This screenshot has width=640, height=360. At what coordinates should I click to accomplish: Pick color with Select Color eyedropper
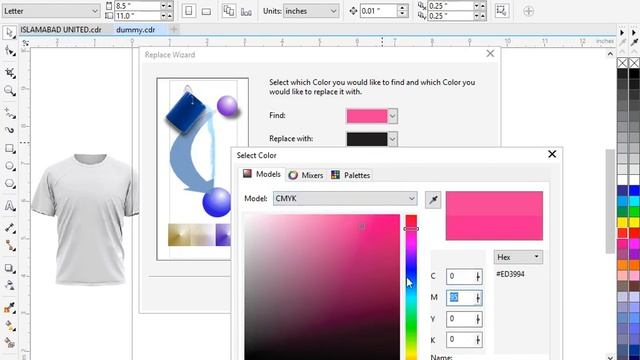[x=433, y=200]
